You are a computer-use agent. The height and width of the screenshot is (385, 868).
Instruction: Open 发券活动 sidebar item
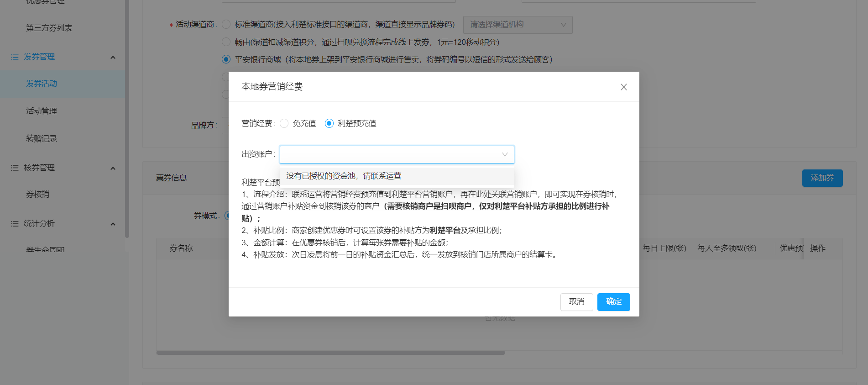(x=63, y=84)
